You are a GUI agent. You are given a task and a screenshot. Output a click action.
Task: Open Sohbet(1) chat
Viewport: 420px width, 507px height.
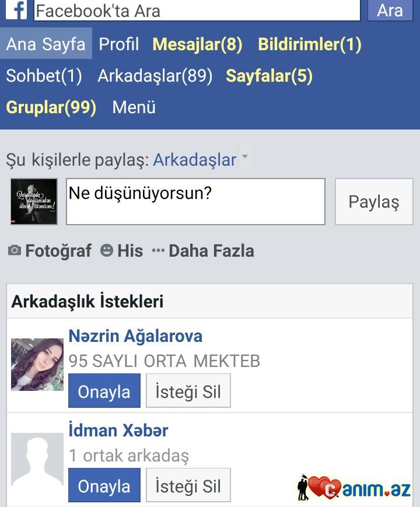click(x=44, y=76)
